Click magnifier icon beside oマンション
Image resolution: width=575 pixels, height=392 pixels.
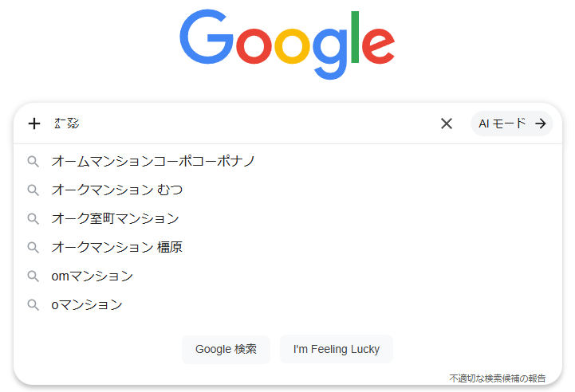pyautogui.click(x=33, y=304)
